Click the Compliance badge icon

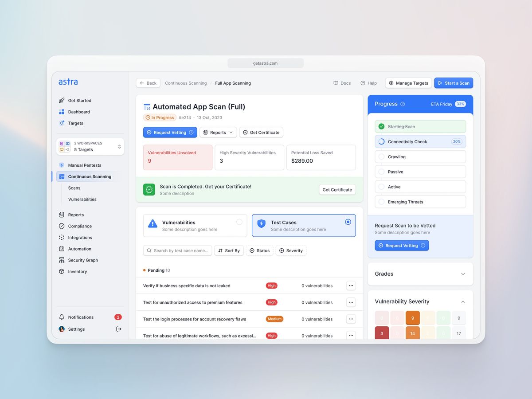[62, 226]
